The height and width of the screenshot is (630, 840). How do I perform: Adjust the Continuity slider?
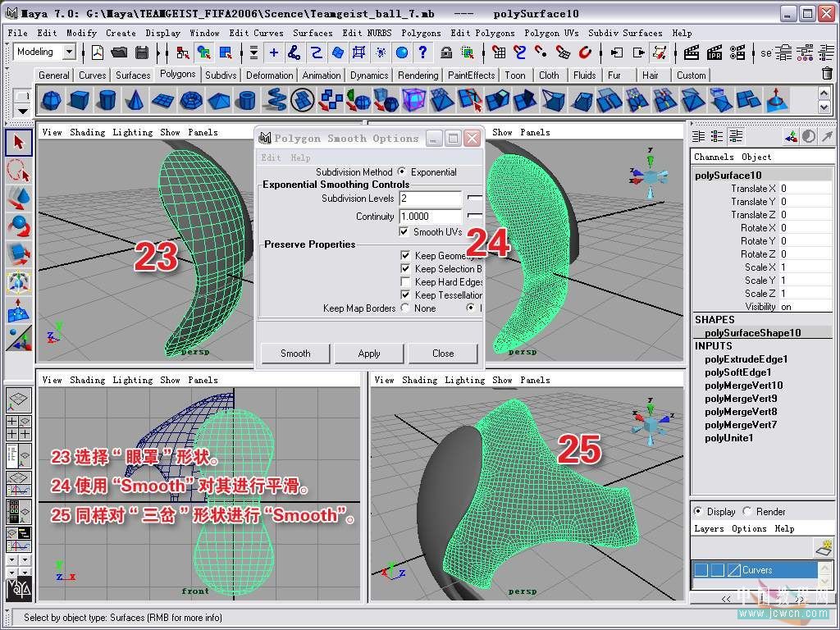tap(475, 216)
